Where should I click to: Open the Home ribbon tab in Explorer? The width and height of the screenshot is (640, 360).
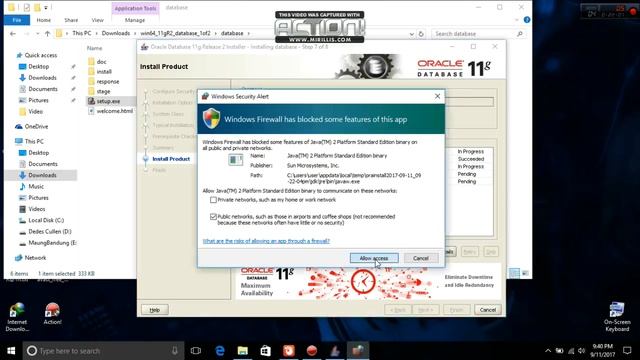coord(44,20)
